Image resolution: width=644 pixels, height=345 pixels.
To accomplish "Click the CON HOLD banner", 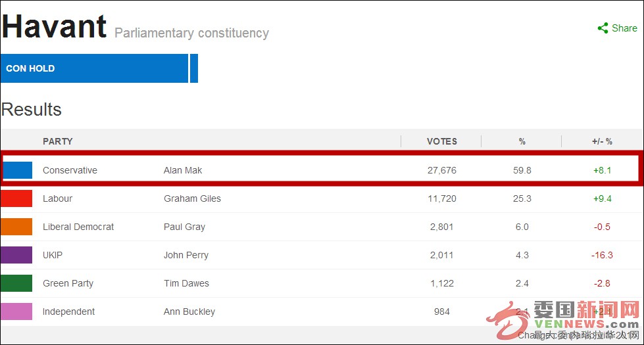I will tap(99, 68).
